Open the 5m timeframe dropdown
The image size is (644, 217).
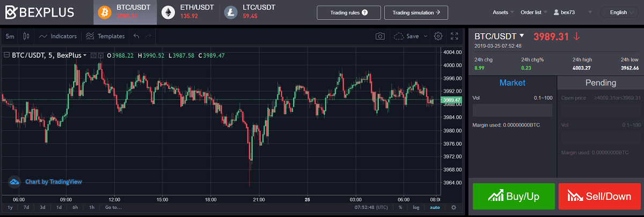click(10, 36)
